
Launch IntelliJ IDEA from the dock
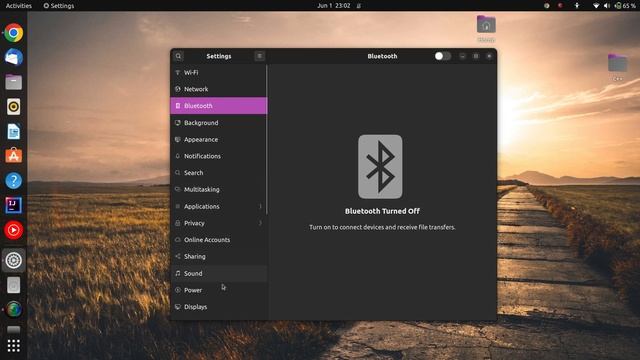(x=13, y=205)
